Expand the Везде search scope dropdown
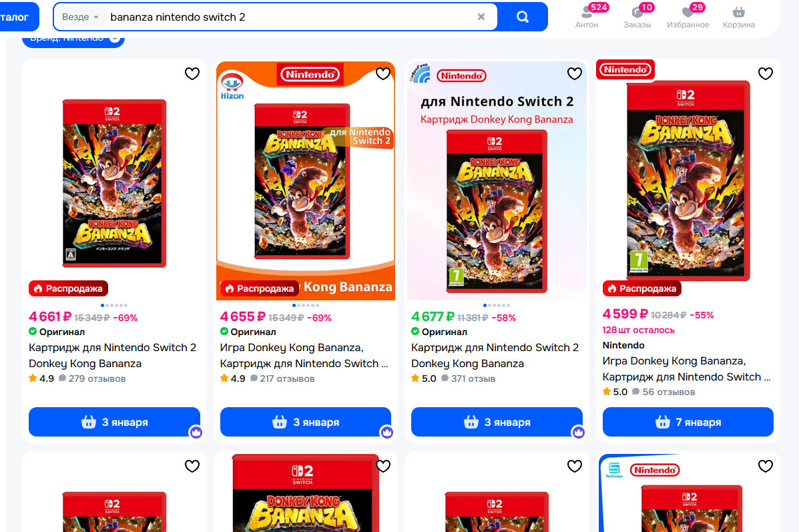 coord(81,17)
